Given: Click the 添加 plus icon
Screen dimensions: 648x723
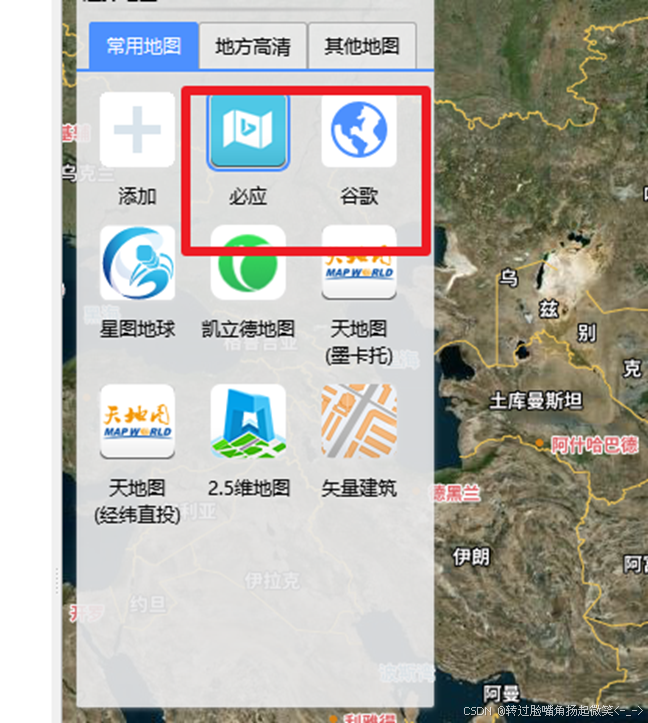Looking at the screenshot, I should click(137, 130).
